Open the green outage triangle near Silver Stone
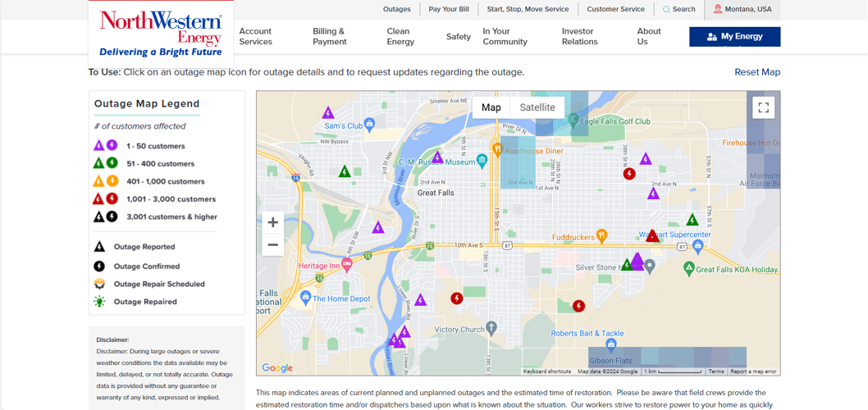 pos(626,265)
